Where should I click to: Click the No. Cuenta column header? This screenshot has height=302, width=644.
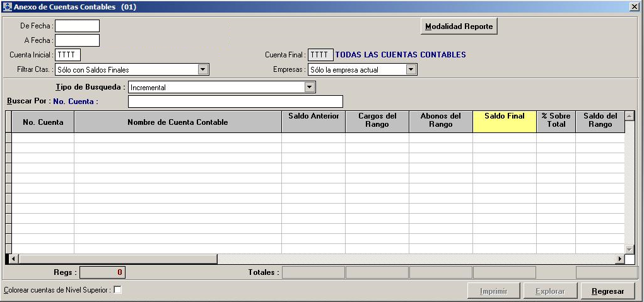click(43, 122)
